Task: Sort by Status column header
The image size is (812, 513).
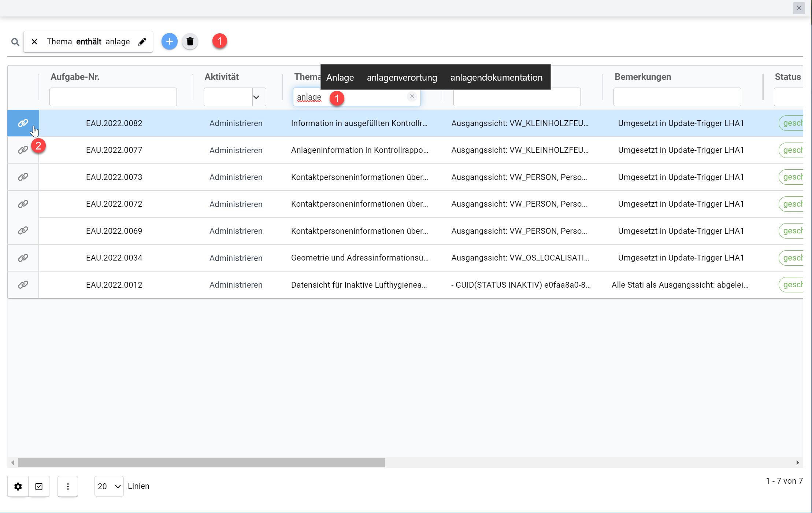Action: point(788,77)
